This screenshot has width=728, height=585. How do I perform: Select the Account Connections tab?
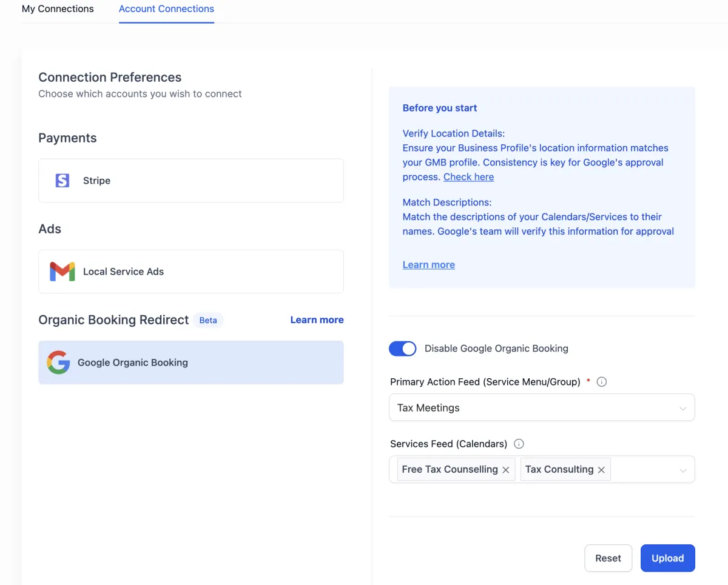(166, 9)
